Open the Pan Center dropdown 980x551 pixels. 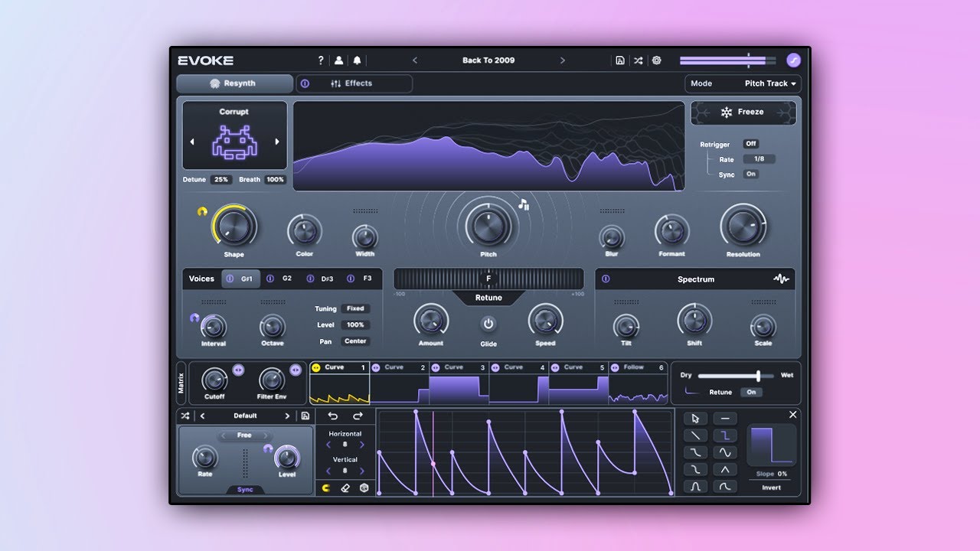[355, 341]
